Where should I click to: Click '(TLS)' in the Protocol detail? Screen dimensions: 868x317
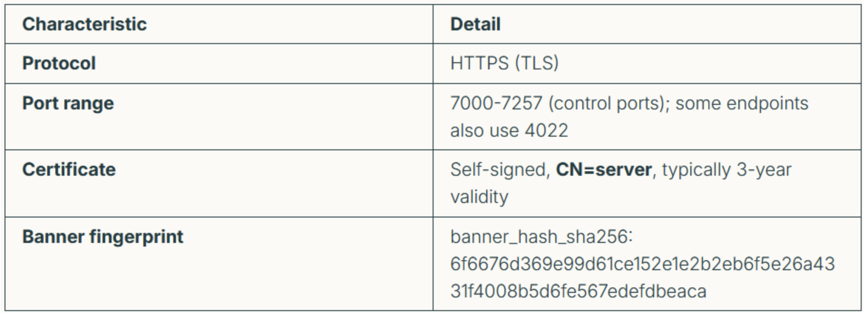537,63
